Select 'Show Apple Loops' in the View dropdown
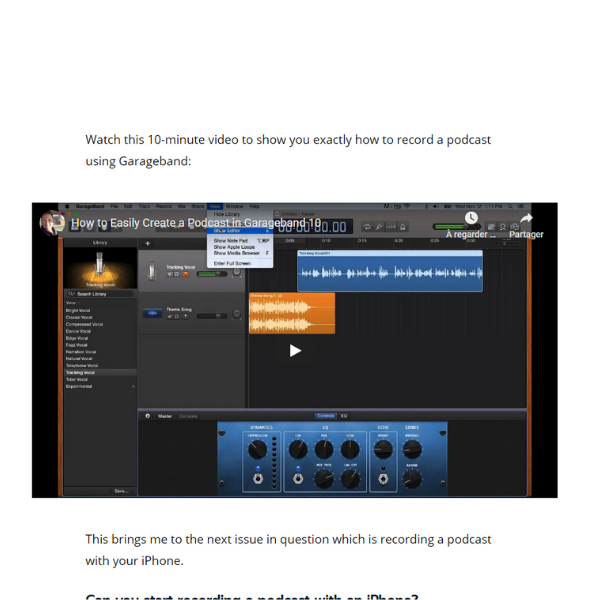 pyautogui.click(x=234, y=247)
